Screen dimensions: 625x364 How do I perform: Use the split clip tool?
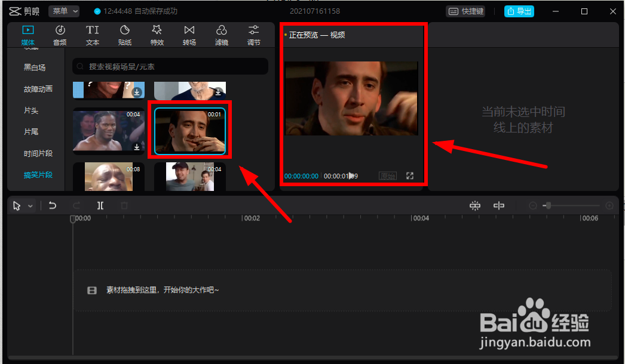100,205
